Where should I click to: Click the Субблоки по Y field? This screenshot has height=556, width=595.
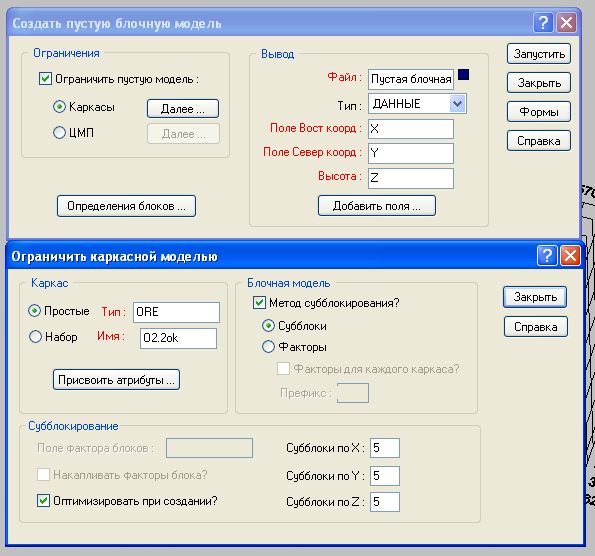coord(385,476)
